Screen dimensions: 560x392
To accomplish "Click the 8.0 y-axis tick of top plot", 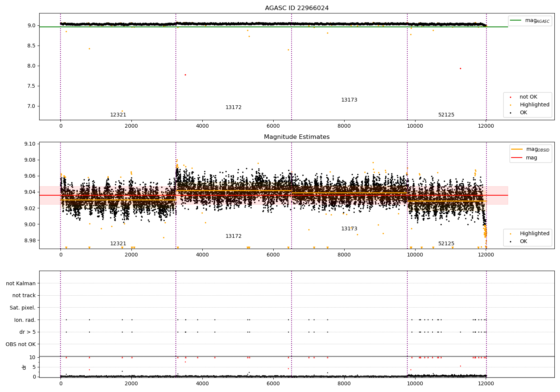I will tap(31, 66).
